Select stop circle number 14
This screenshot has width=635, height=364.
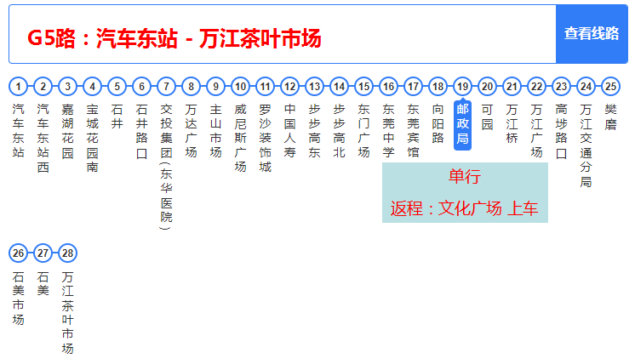pos(340,87)
